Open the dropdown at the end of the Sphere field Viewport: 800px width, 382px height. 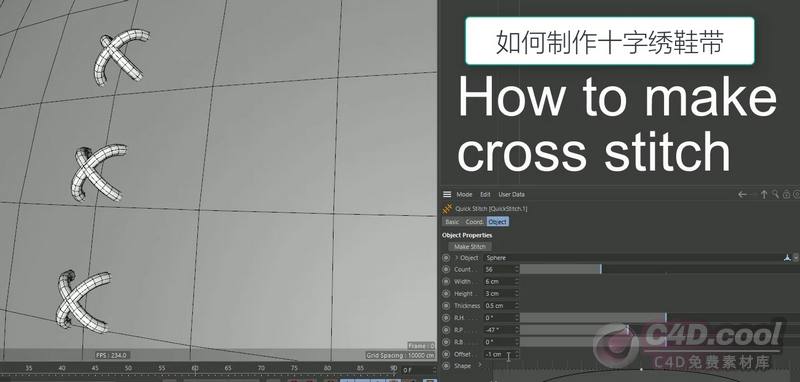tap(796, 258)
